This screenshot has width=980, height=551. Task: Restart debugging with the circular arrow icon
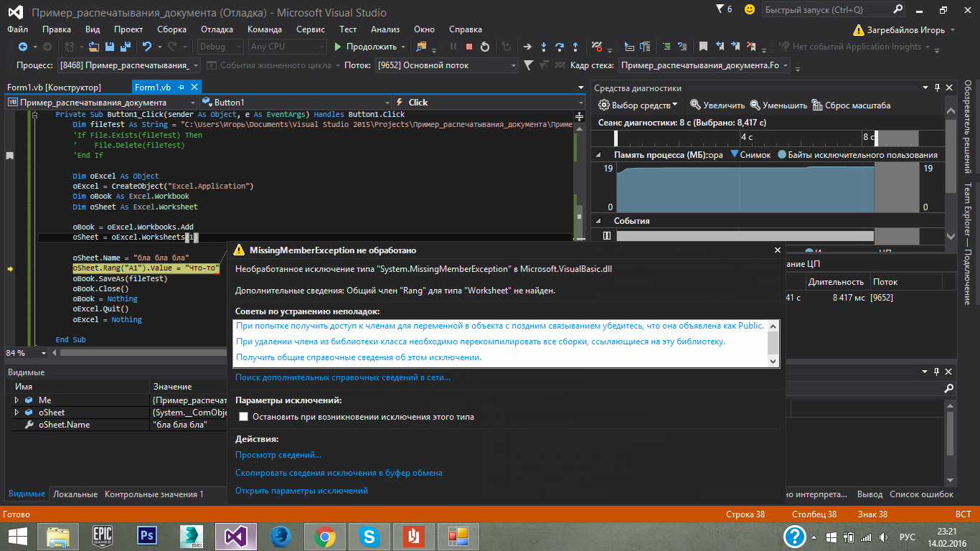(x=485, y=47)
